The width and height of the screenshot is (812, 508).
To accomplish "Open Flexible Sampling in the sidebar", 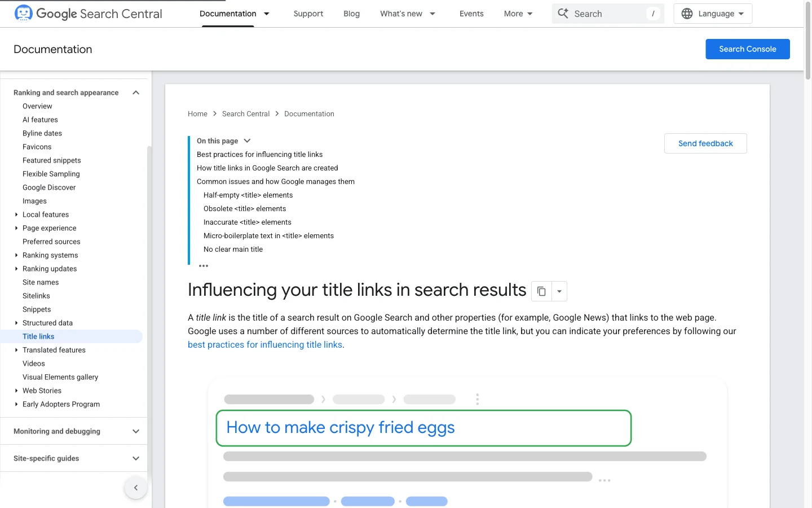I will pos(51,174).
